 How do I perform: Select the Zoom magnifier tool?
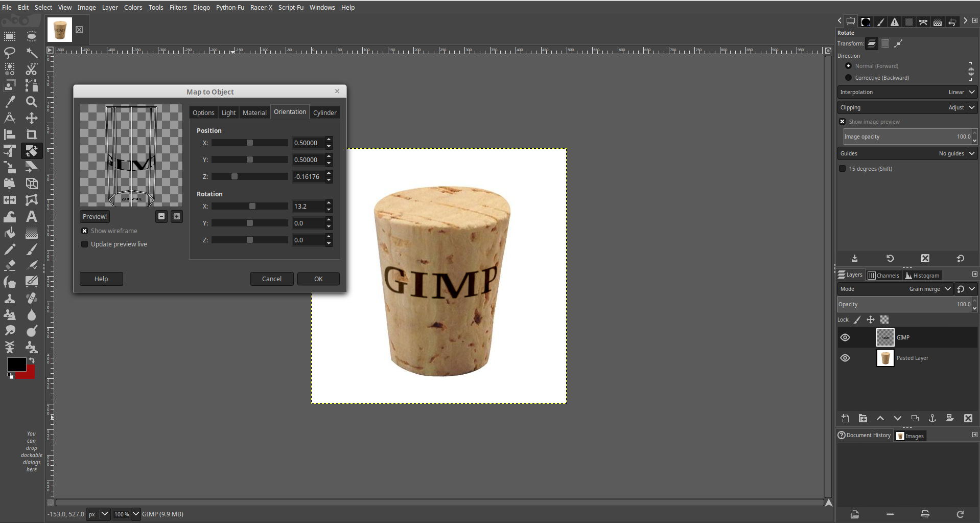click(32, 102)
